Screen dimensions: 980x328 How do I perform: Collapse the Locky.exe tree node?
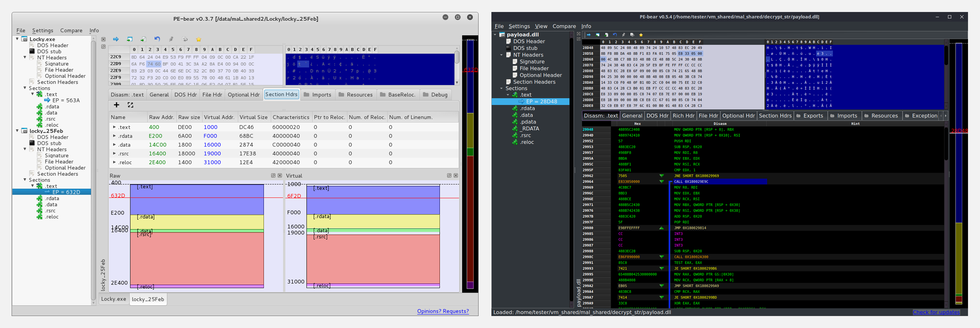[x=17, y=39]
